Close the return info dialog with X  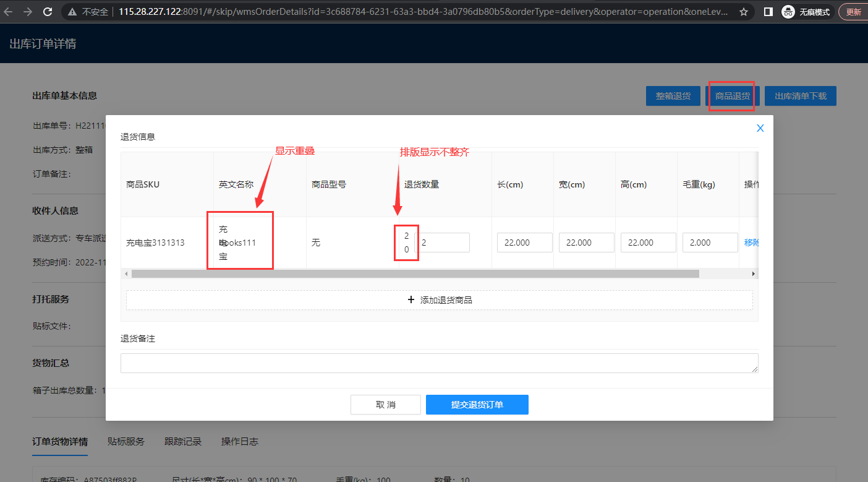(x=760, y=128)
